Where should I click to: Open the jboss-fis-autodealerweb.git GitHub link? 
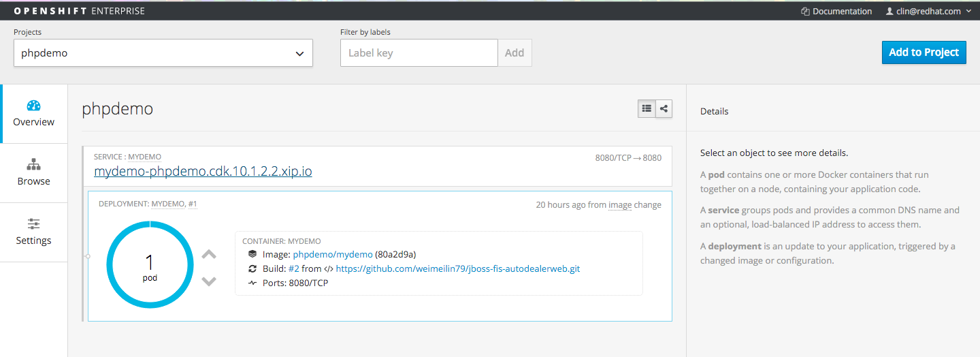pyautogui.click(x=458, y=268)
